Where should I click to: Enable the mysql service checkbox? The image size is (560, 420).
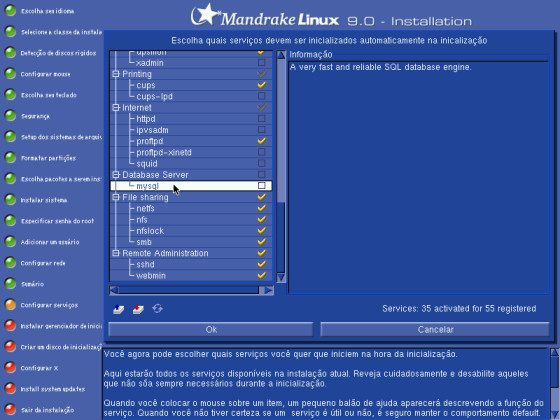(261, 186)
